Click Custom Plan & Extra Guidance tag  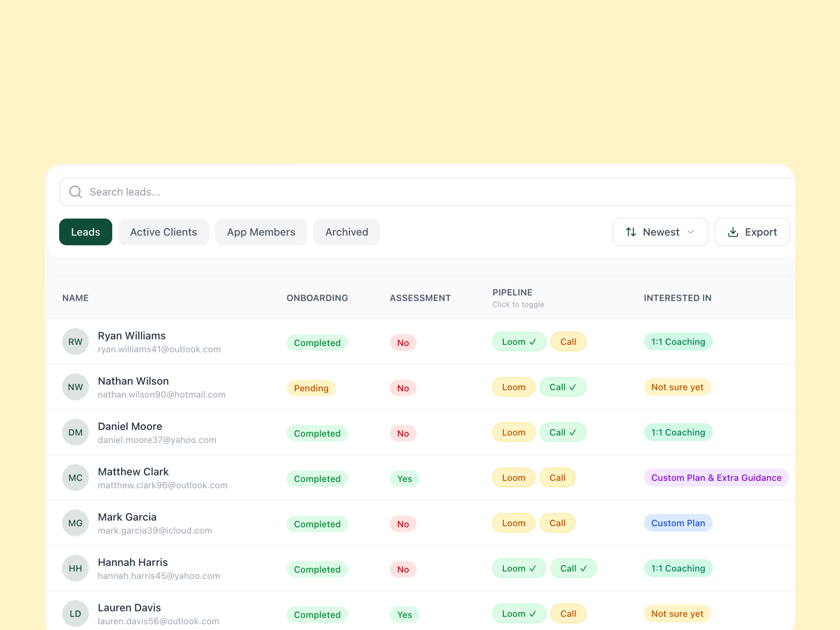(x=716, y=478)
